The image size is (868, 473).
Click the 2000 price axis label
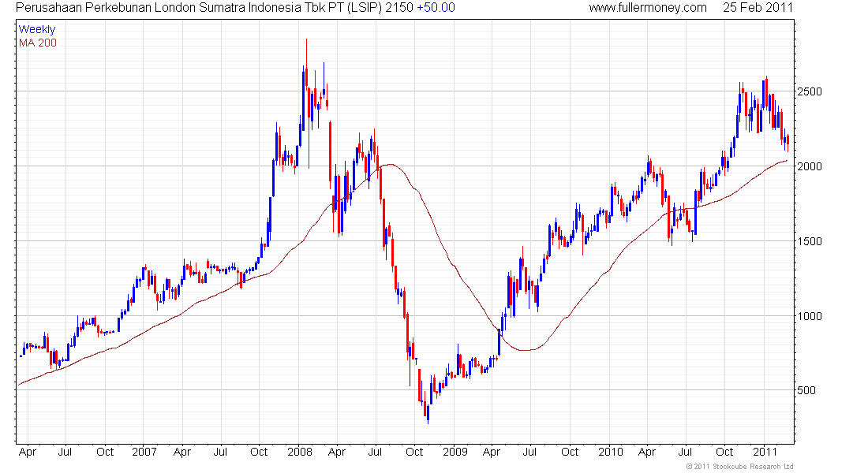pyautogui.click(x=810, y=166)
